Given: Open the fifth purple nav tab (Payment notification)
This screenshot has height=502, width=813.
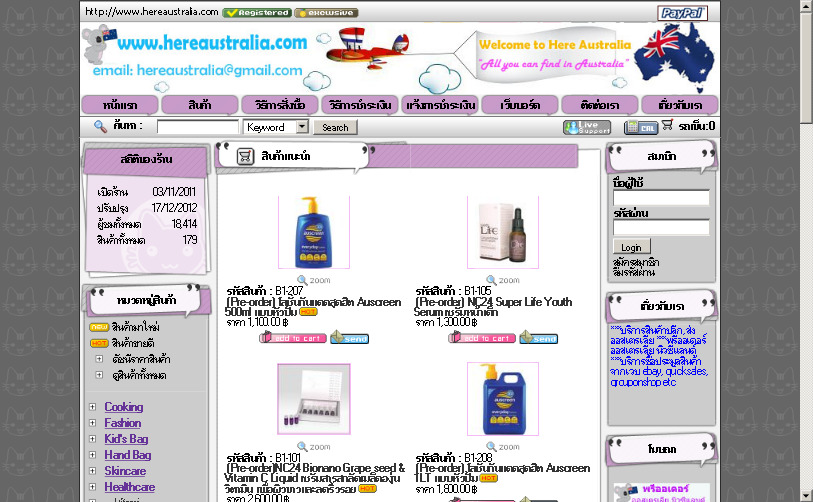Looking at the screenshot, I should pyautogui.click(x=440, y=105).
